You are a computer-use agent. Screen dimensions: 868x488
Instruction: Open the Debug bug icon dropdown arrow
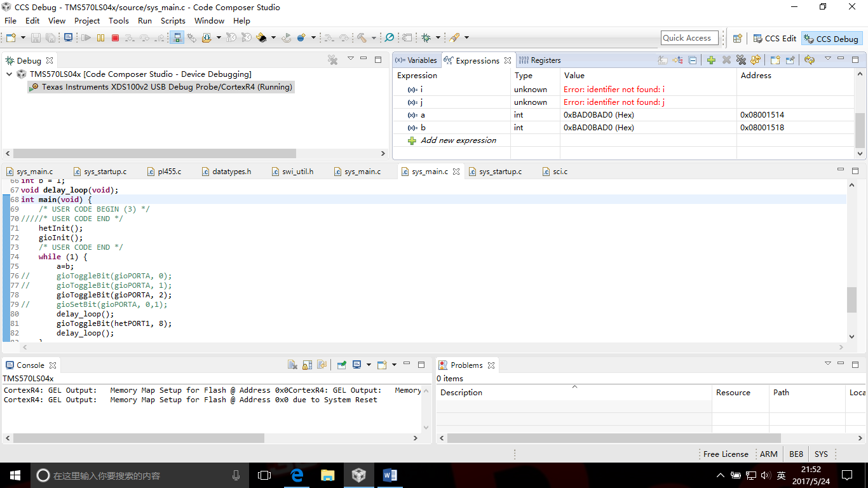(438, 38)
